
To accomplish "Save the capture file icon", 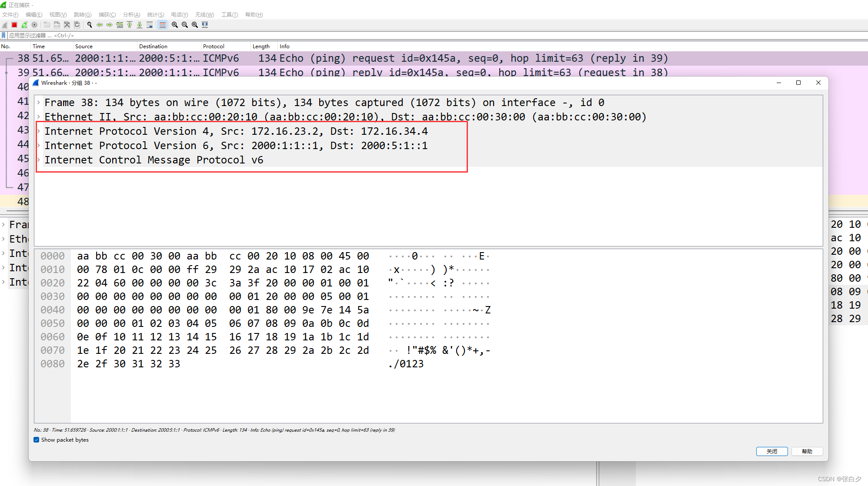I will [57, 25].
